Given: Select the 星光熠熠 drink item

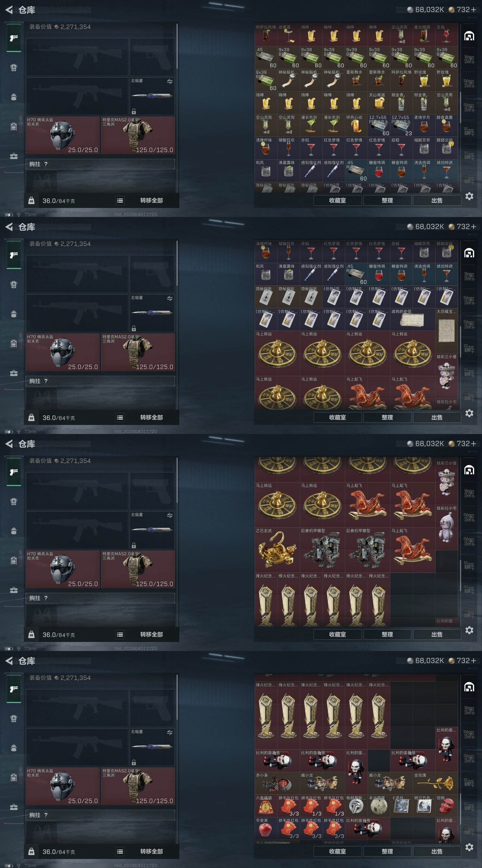Looking at the screenshot, I should (424, 35).
